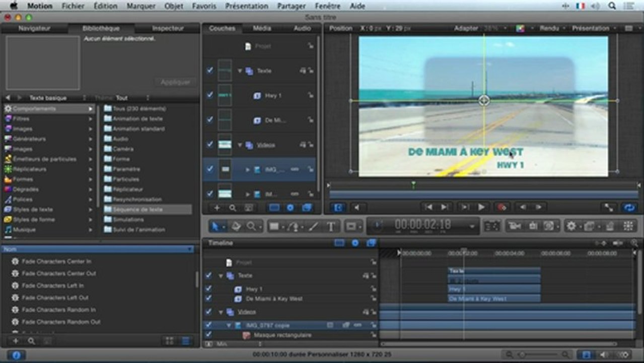This screenshot has width=644, height=363.
Task: Toggle loop playback button
Action: pos(628,207)
